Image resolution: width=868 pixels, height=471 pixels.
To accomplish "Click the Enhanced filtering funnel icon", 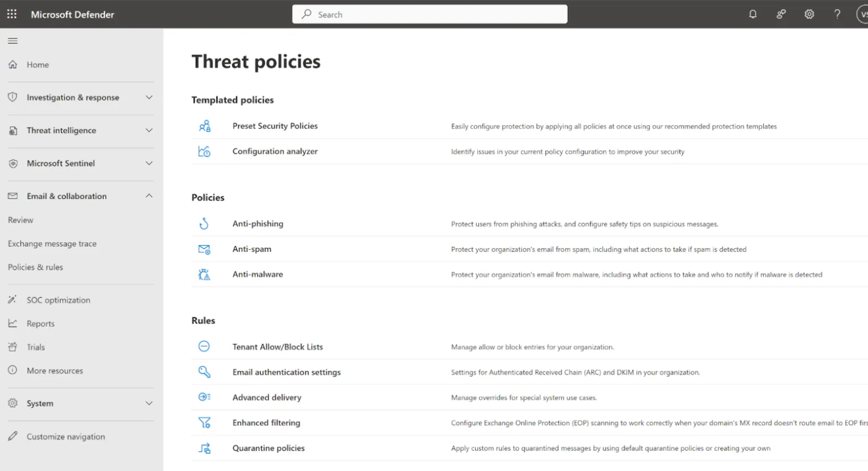I will point(204,422).
